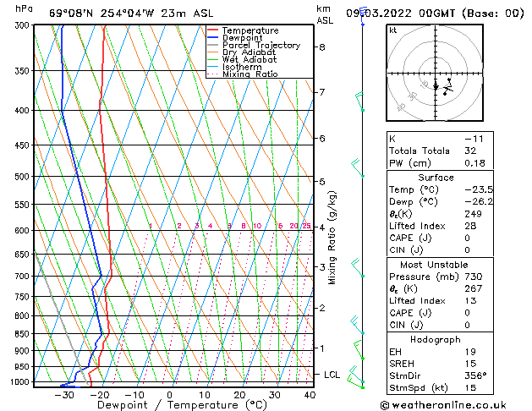Click the 'CIN (J)' label under Surface

pyautogui.click(x=406, y=250)
